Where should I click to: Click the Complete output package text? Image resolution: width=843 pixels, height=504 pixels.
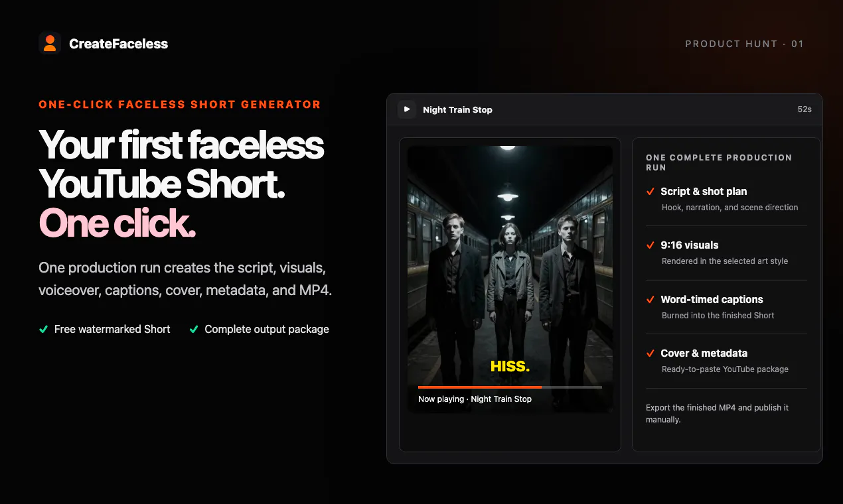point(267,329)
